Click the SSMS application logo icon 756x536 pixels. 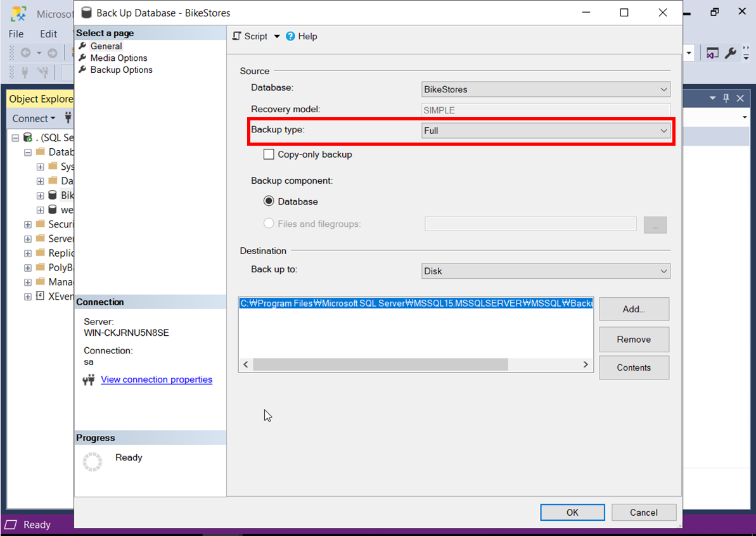click(x=19, y=14)
